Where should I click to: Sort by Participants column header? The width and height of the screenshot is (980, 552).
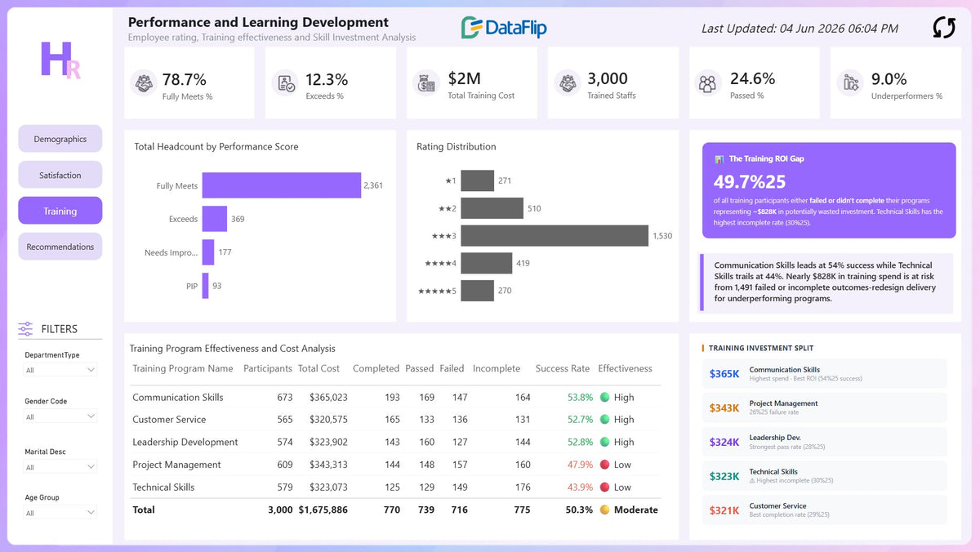(x=268, y=368)
